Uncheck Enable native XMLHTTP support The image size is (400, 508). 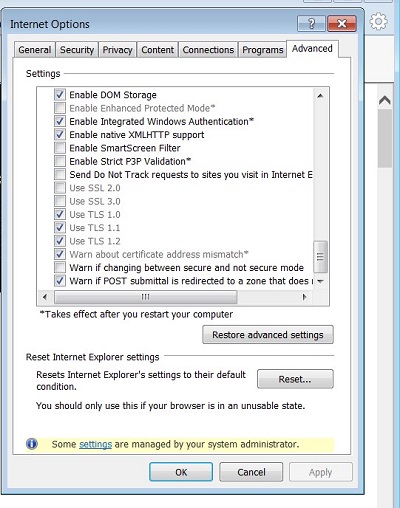[x=60, y=134]
